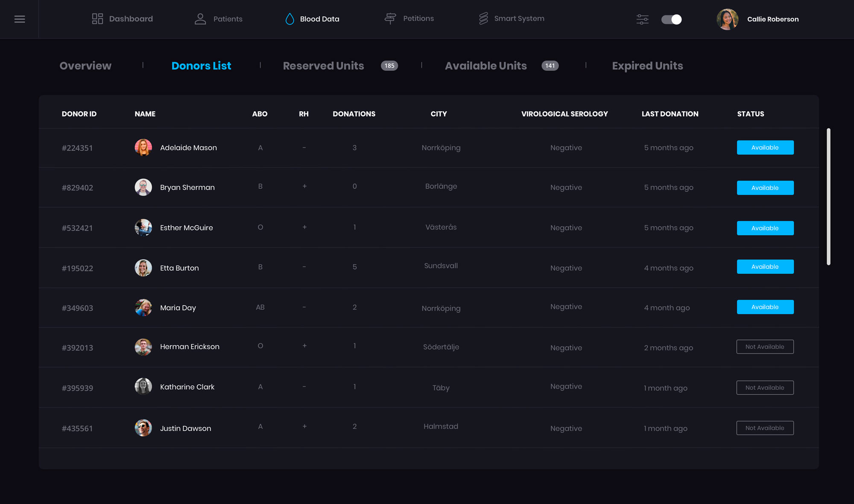Sort by the City column header
This screenshot has height=504, width=854.
click(439, 114)
